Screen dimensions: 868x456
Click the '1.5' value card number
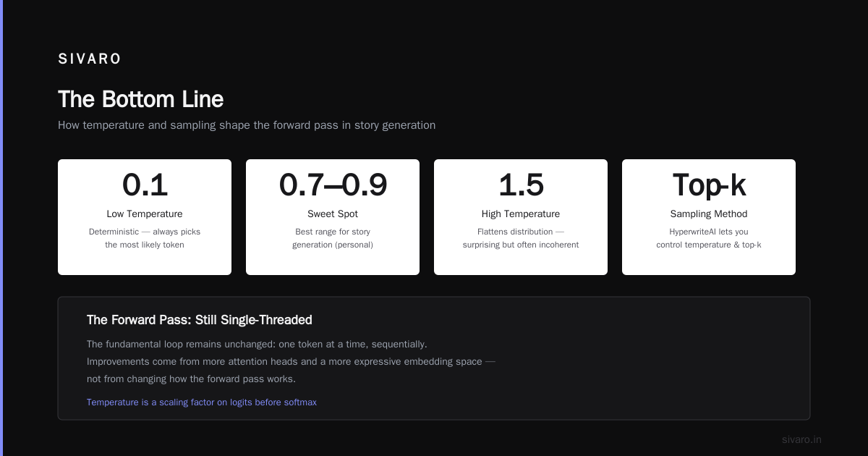click(521, 185)
